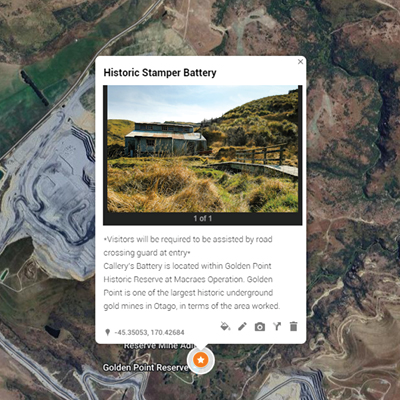The width and height of the screenshot is (400, 400).
Task: Click the Golden Point Reserve map label
Action: tap(145, 368)
